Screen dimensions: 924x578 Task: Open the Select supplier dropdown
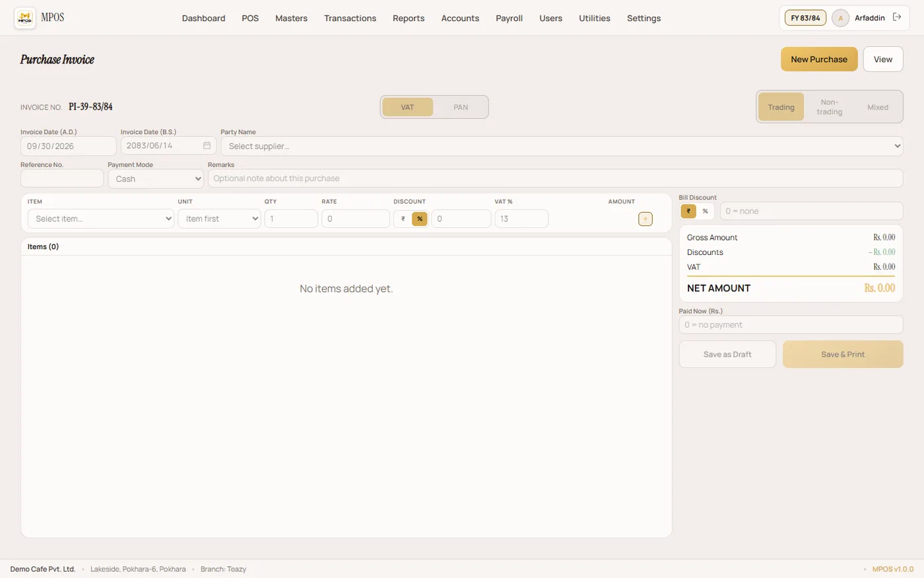click(x=562, y=146)
